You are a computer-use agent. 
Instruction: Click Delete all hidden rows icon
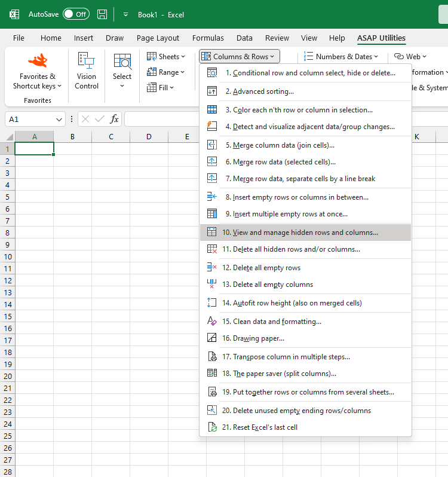(x=212, y=249)
